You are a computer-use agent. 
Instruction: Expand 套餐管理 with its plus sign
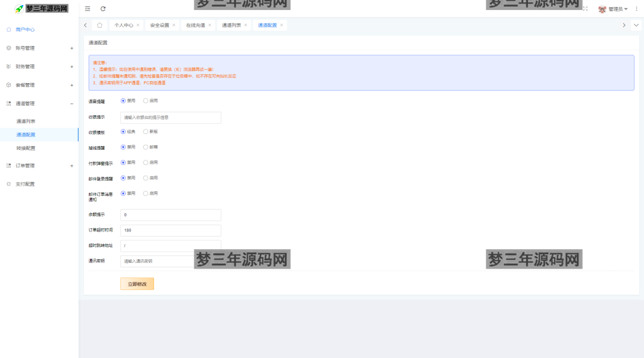pos(72,86)
